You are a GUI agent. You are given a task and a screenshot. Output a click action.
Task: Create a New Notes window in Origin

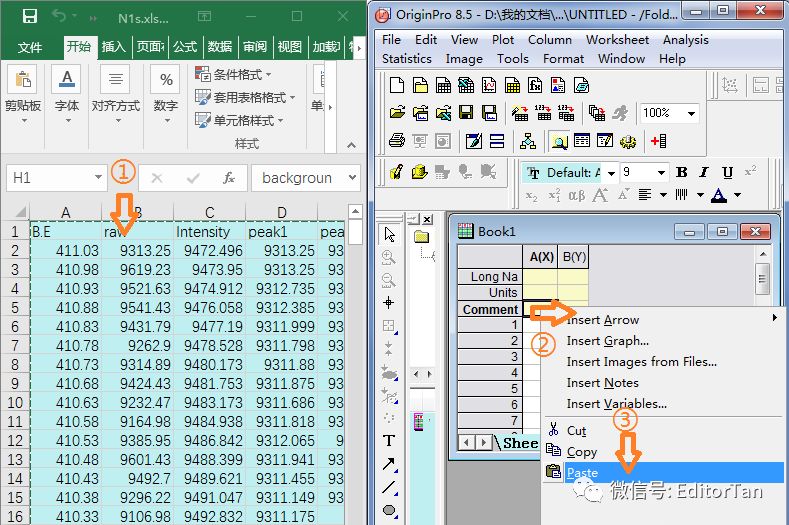tap(581, 85)
